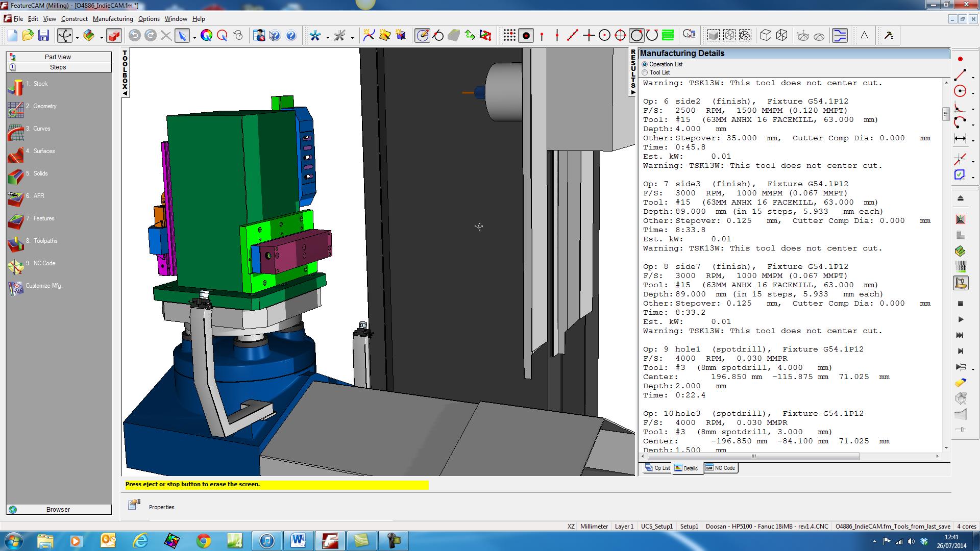This screenshot has width=980, height=551.
Task: Open the Manufacturing menu
Action: (x=113, y=19)
